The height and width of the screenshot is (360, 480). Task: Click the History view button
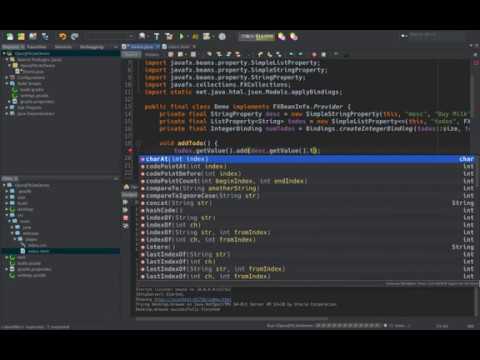tap(152, 54)
